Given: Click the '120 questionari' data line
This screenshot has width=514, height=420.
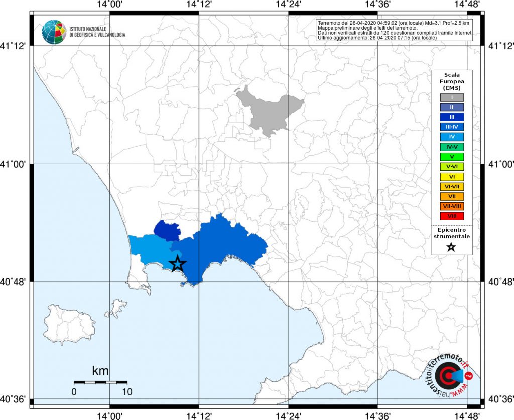Looking at the screenshot, I should coord(395,33).
